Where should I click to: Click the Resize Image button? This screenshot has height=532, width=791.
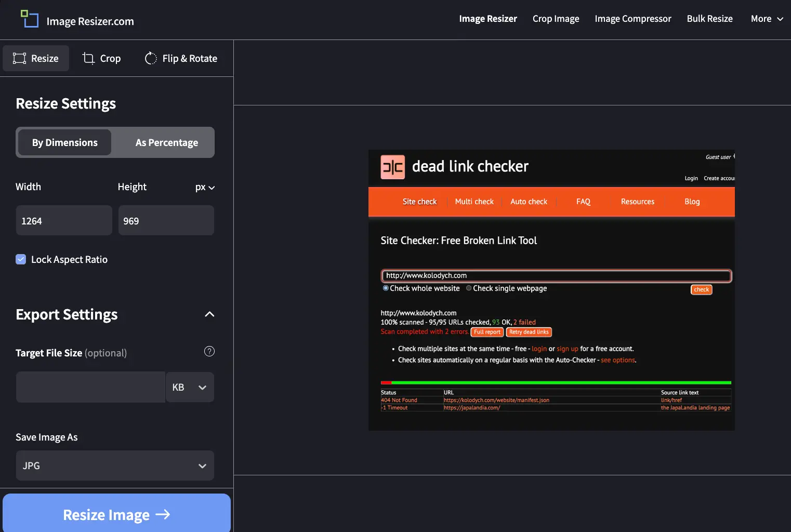[116, 514]
